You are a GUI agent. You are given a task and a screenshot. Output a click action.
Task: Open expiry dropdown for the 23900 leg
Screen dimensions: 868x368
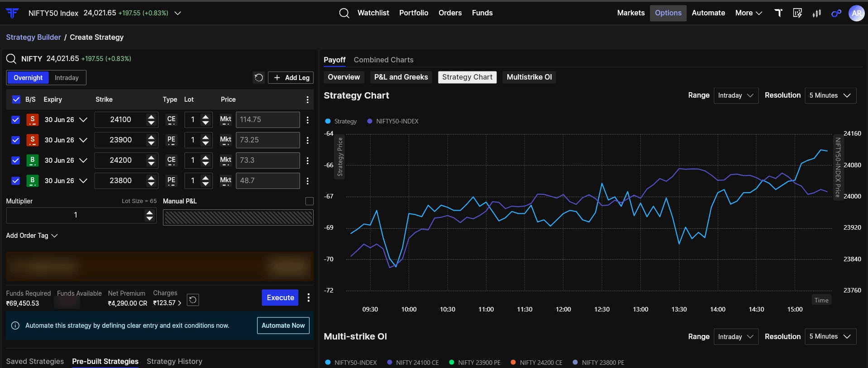pyautogui.click(x=83, y=140)
